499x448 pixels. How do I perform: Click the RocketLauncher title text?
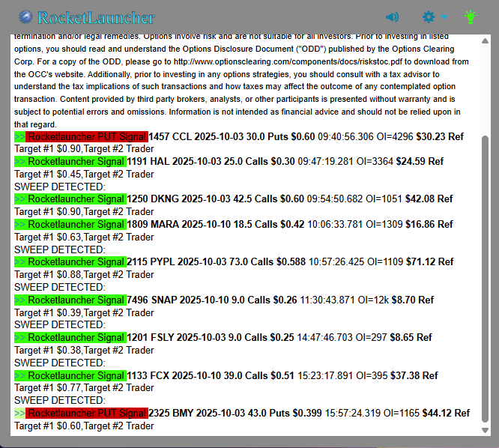click(x=96, y=17)
